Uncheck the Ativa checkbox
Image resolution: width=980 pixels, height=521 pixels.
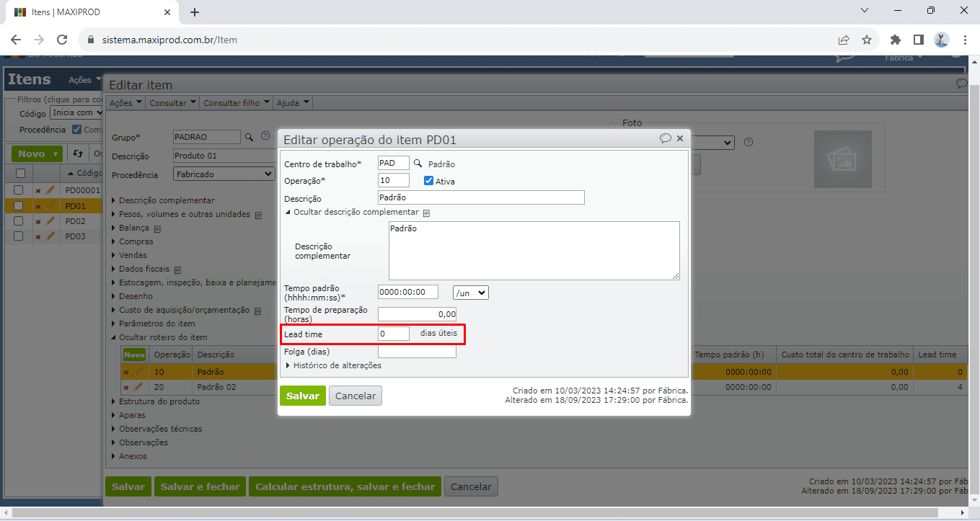(x=428, y=181)
